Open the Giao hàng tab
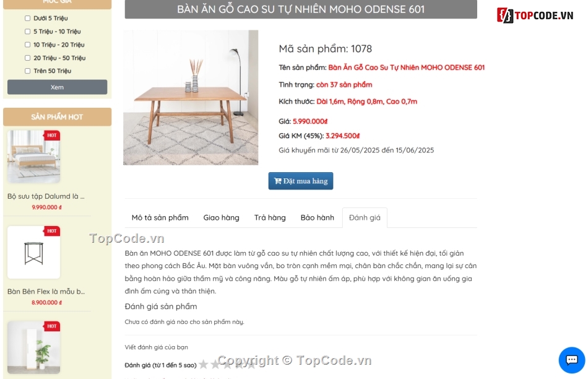The height and width of the screenshot is (379, 588). point(221,217)
